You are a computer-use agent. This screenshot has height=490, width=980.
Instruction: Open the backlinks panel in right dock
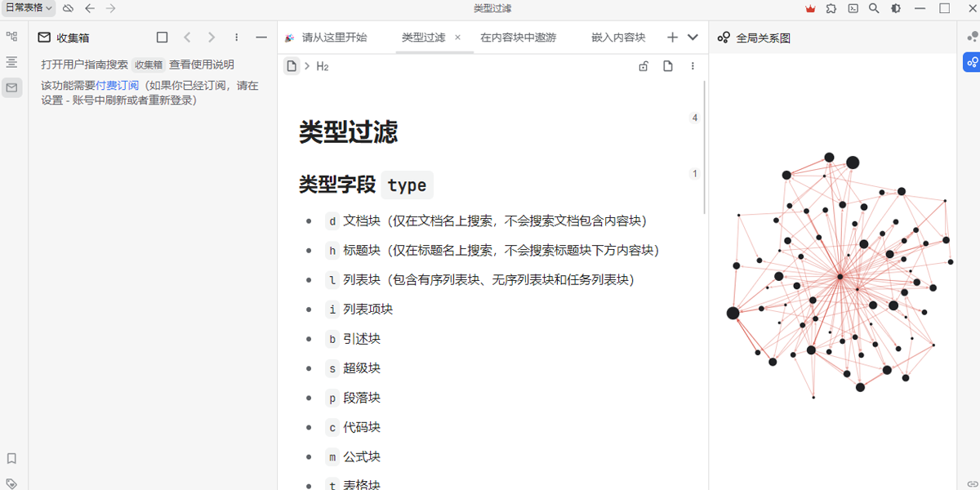tap(972, 483)
